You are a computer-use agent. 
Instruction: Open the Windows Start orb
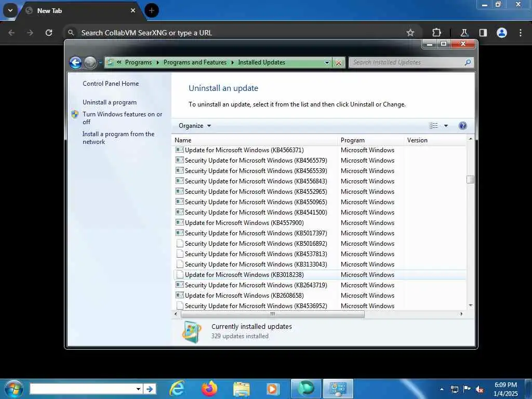[x=14, y=389]
